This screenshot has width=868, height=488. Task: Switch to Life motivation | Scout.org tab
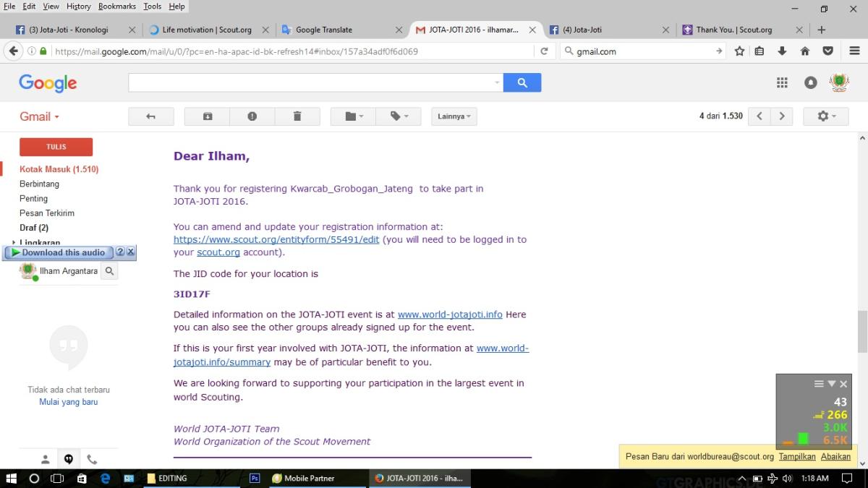[x=207, y=30]
